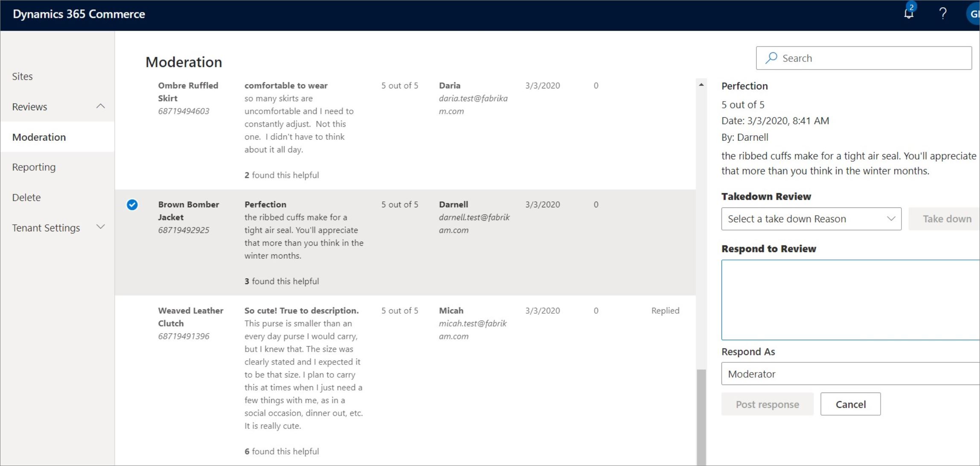Click the 'Perfection' title in the list row

pos(265,204)
